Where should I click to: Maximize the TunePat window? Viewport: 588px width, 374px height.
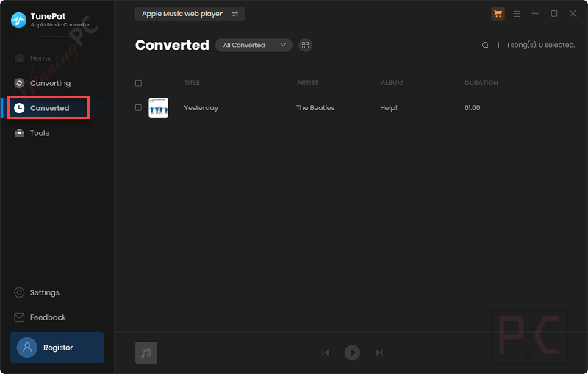pos(554,13)
